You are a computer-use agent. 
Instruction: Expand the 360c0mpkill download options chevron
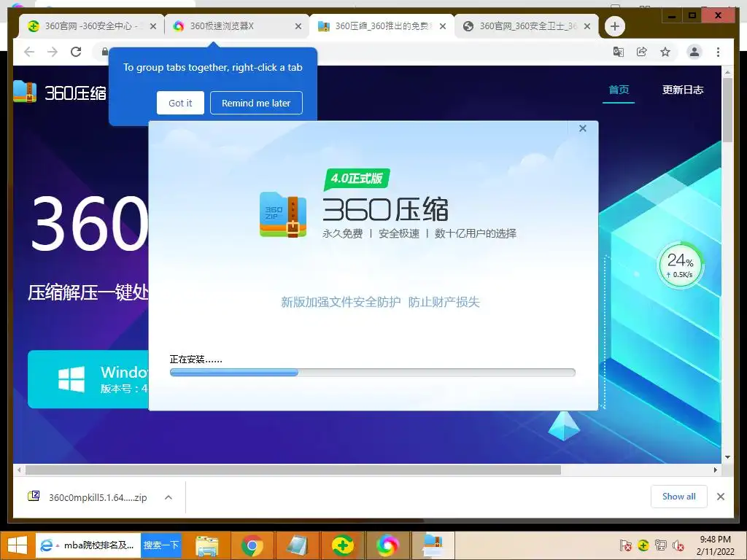(169, 497)
